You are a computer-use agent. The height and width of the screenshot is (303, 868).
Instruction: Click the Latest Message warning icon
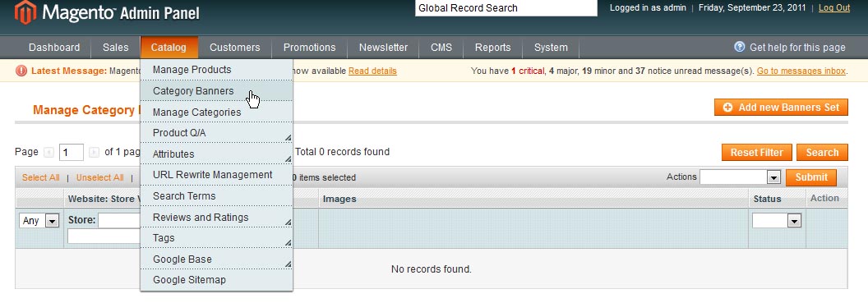point(21,71)
